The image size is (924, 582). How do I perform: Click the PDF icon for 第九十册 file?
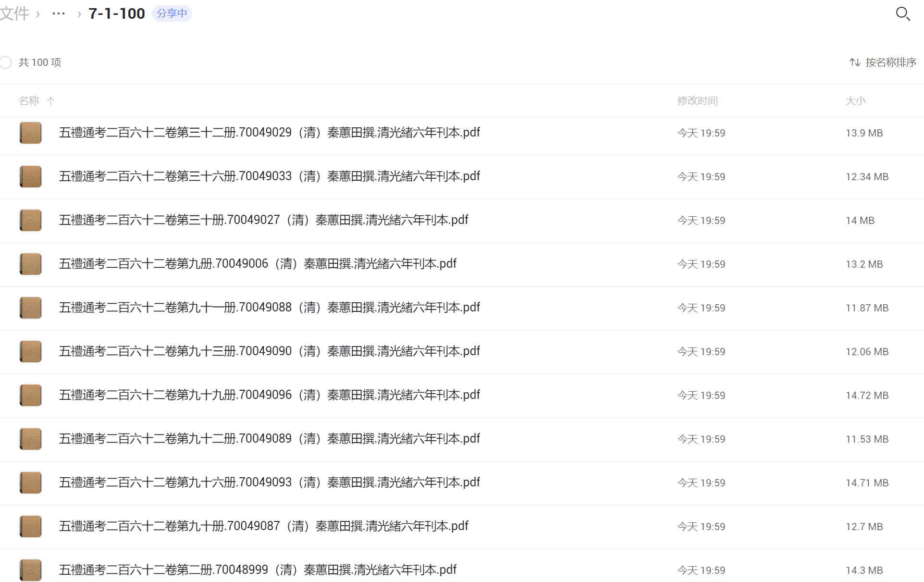pos(30,527)
